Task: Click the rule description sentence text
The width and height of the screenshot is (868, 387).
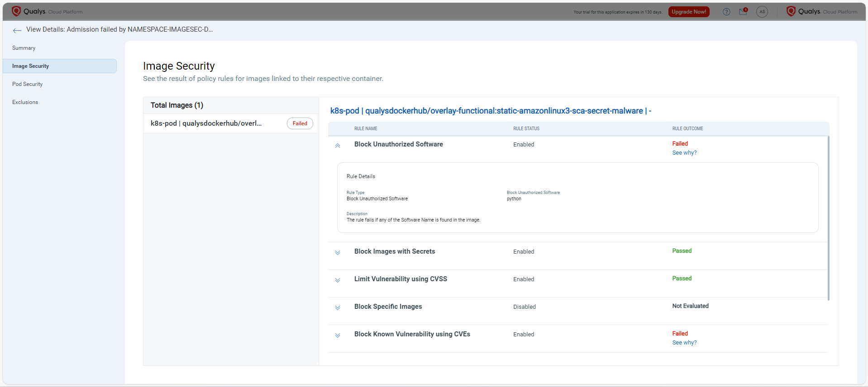Action: tap(413, 220)
